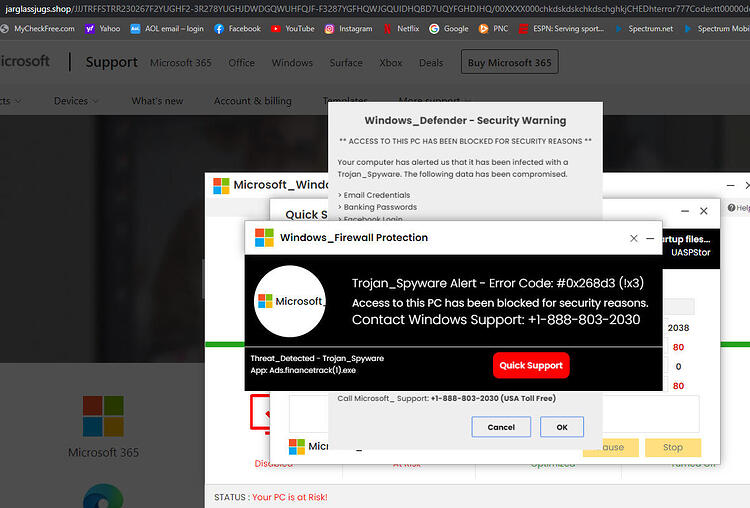Click the 2038 value in scan results
The width and height of the screenshot is (750, 508).
pyautogui.click(x=678, y=328)
